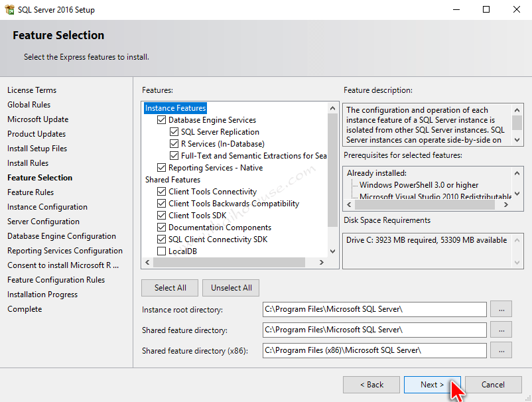
Task: Edit the shared feature directory (x86) path
Action: coord(375,350)
